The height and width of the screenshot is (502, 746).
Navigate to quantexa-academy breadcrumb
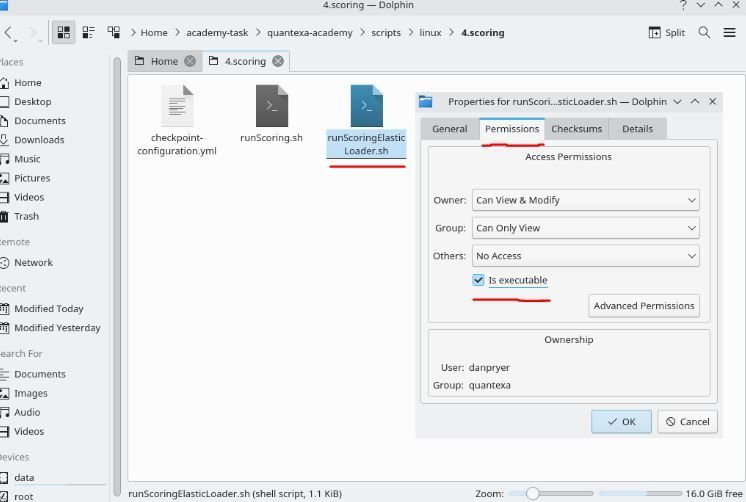pos(310,32)
